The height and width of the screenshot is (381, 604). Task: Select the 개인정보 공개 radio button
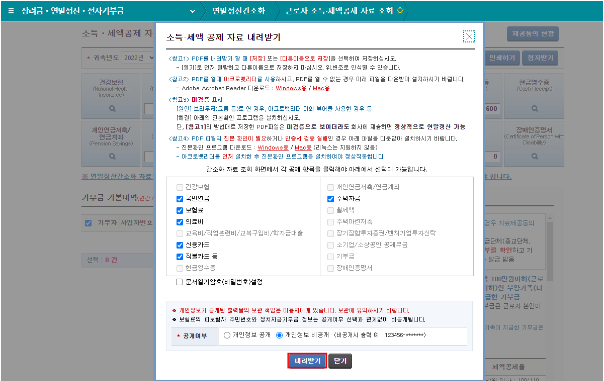(x=227, y=335)
